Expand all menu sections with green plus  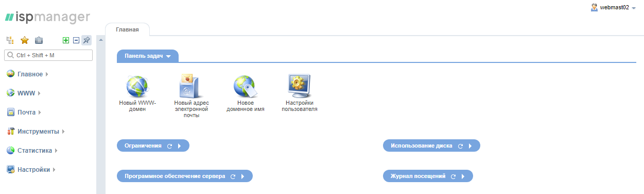(65, 40)
